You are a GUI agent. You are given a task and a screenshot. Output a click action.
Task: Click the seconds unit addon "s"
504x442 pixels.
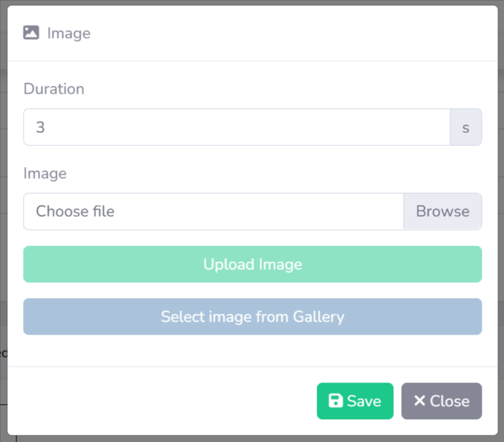click(x=466, y=127)
